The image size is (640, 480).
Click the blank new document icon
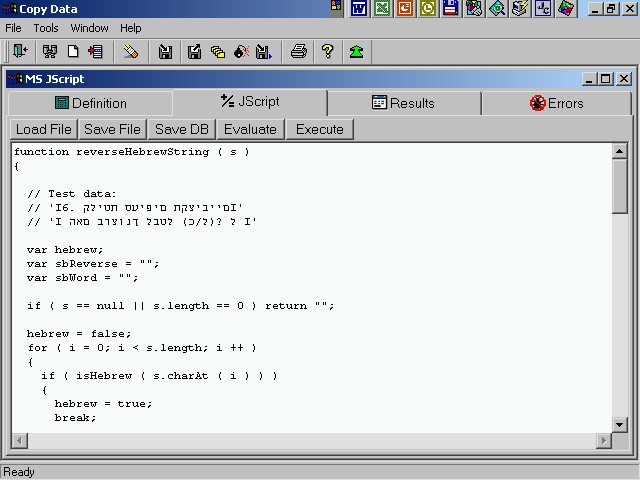(x=73, y=51)
